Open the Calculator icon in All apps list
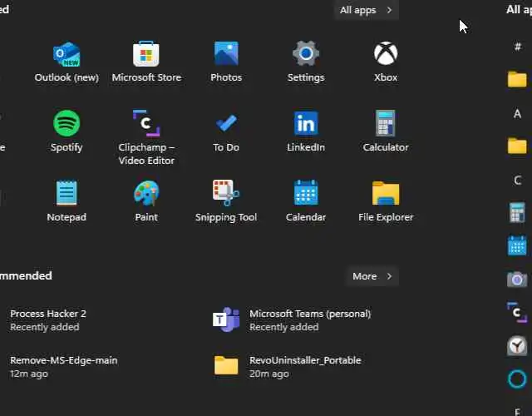Viewport: 532px width, 416px height. pos(517,213)
